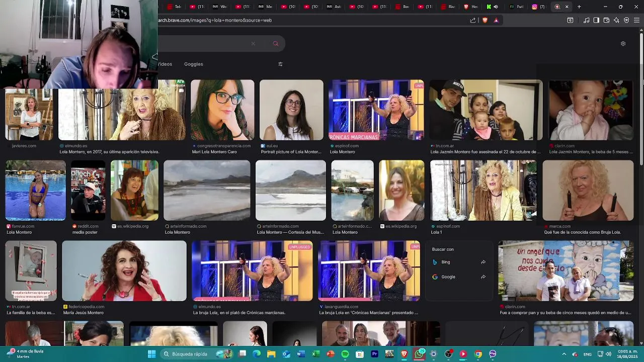Open the Brave Shields lion icon
644x362 pixels.
485,20
